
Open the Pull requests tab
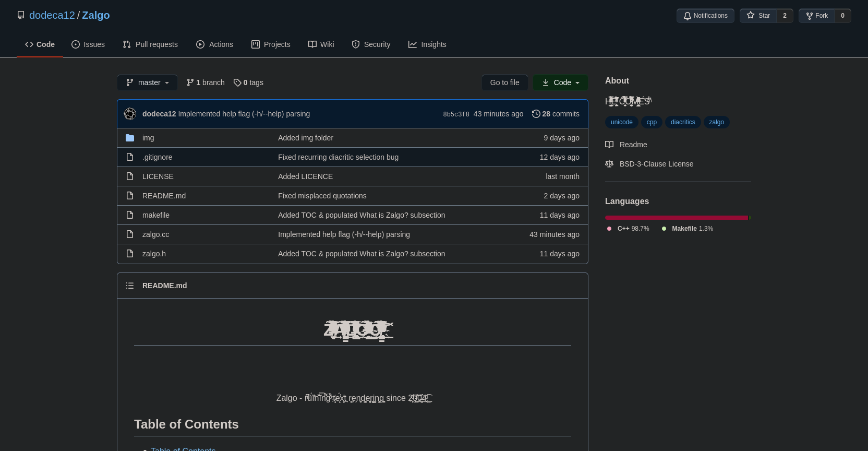(150, 44)
